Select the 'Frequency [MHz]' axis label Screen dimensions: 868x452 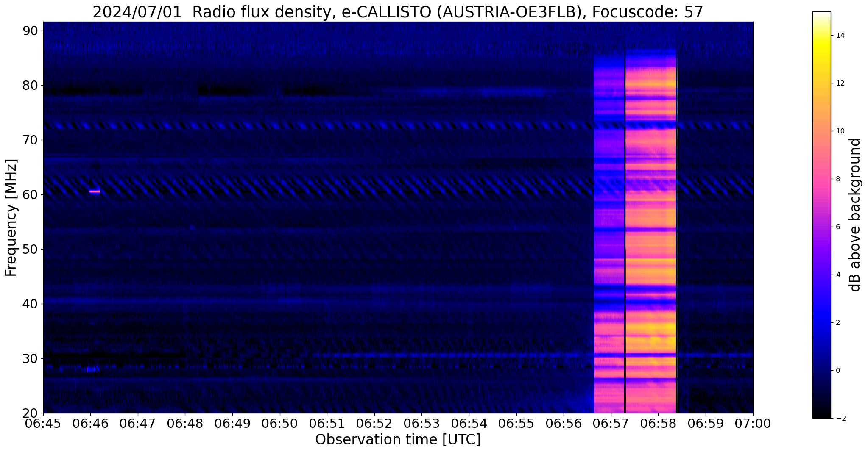[11, 217]
